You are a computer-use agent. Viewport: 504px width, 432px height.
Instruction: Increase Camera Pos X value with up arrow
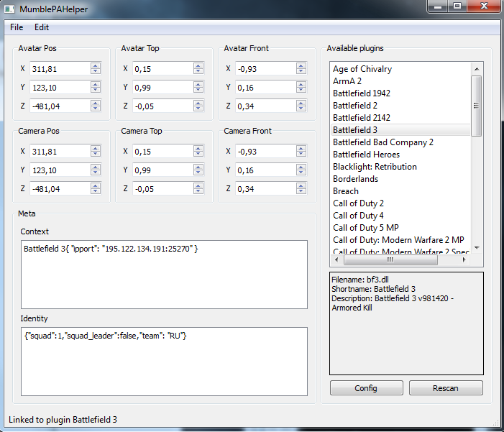pos(96,148)
